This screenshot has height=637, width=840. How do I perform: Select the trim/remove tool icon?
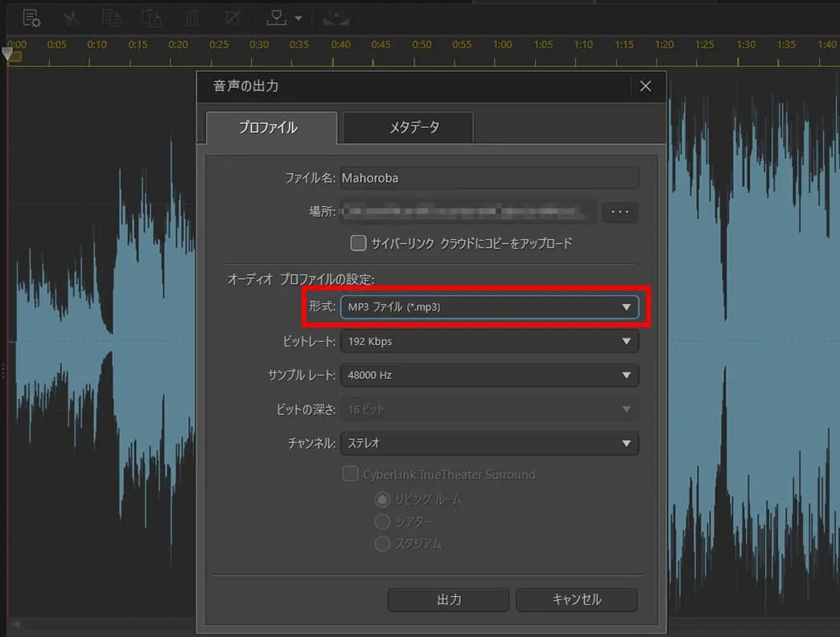[x=232, y=17]
